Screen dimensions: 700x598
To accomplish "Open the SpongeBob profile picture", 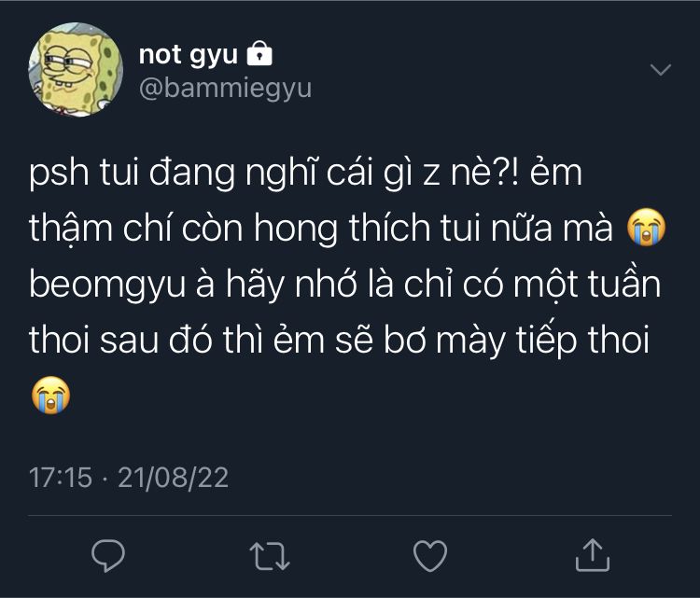I will click(x=76, y=70).
